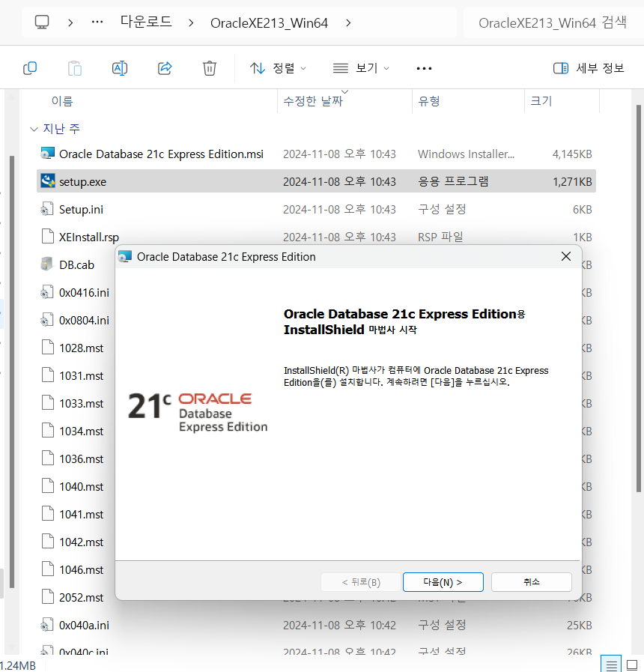Click Windows Installer... type cell
This screenshot has width=644, height=672.
pyautogui.click(x=467, y=154)
